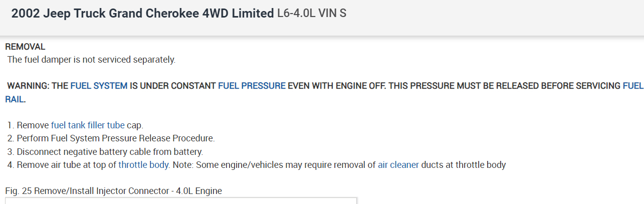Click the Fig. 25 Injector Connector caption
Viewport: 644px width, 204px height.
pyautogui.click(x=113, y=190)
